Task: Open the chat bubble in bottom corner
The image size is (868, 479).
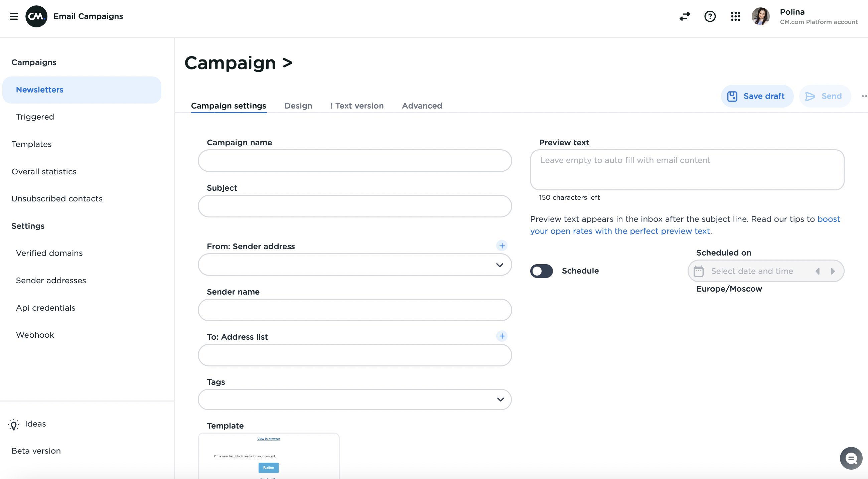Action: coord(852,458)
